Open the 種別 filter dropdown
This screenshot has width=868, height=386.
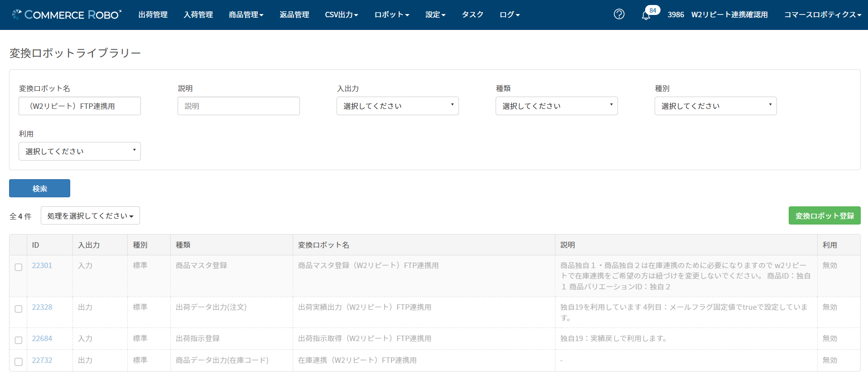[715, 106]
